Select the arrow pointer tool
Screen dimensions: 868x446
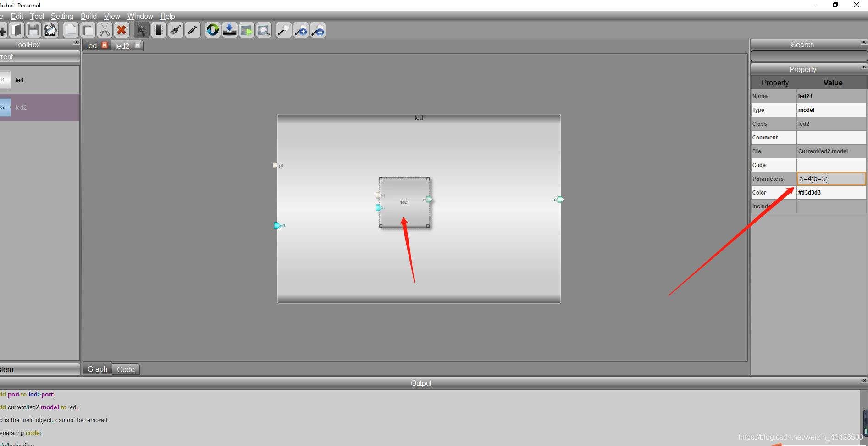point(142,30)
